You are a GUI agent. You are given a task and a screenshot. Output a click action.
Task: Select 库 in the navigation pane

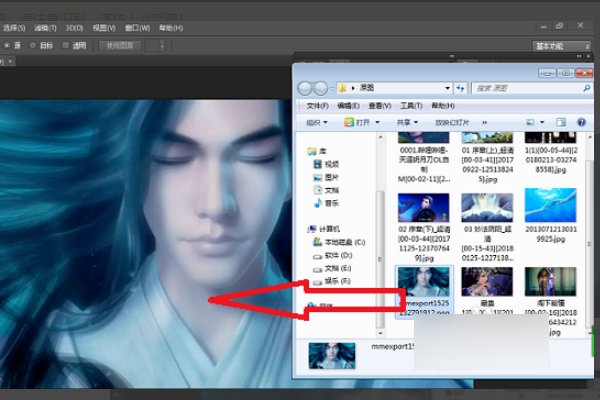click(x=317, y=152)
